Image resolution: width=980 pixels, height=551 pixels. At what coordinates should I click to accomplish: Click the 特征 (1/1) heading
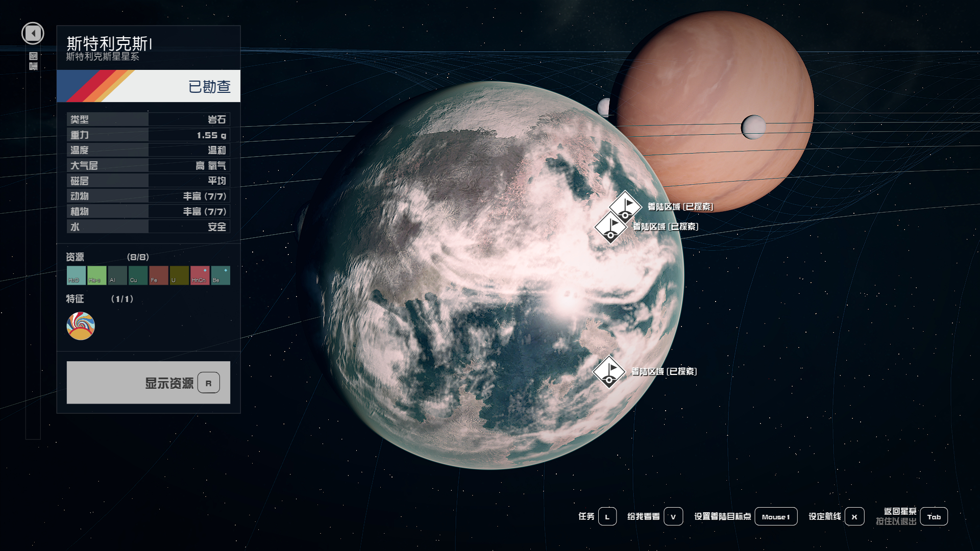100,299
